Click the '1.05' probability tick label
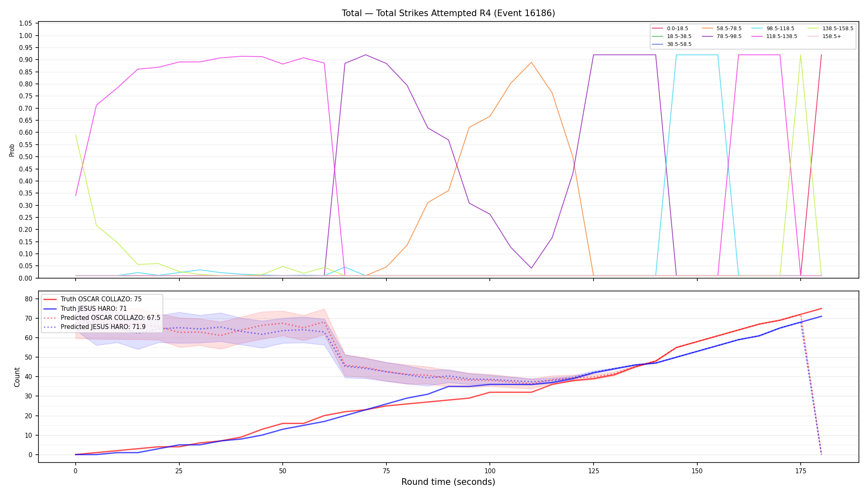The image size is (868, 496). (26, 24)
